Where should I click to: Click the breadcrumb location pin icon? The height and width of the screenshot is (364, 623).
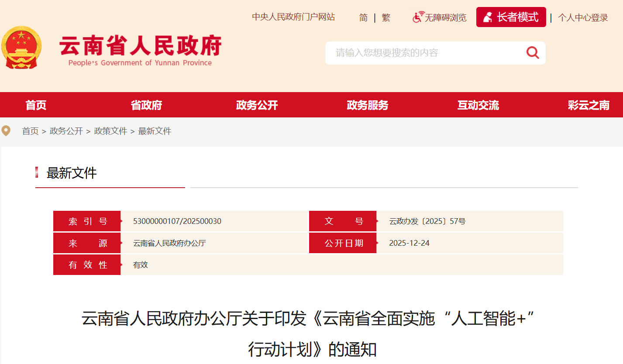click(x=6, y=131)
